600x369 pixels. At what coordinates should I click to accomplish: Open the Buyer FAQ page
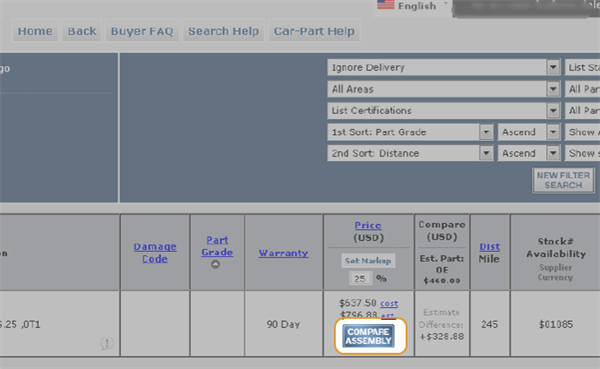coord(142,31)
